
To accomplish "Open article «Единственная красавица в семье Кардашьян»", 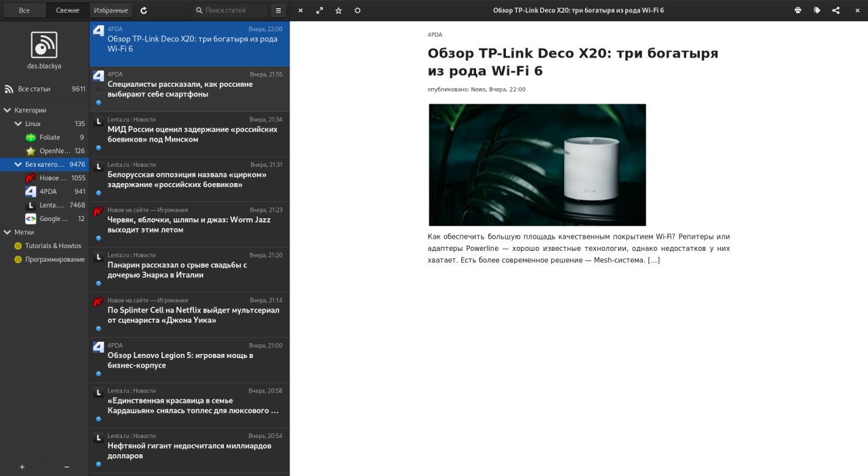I will tap(189, 405).
